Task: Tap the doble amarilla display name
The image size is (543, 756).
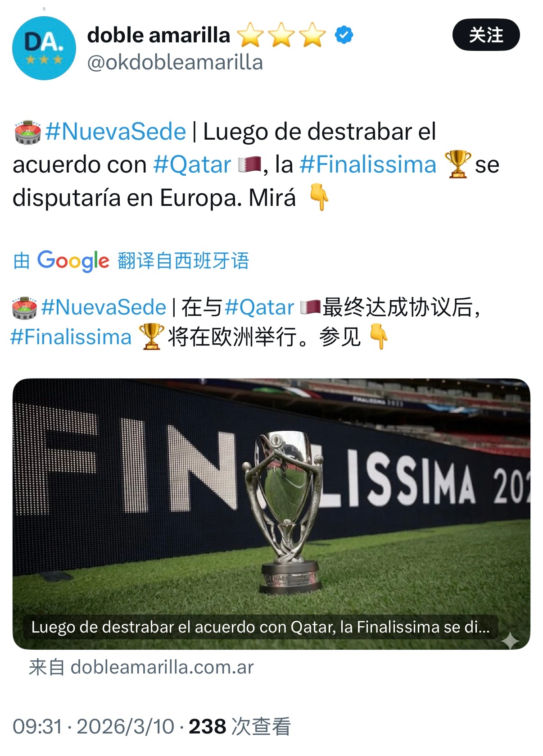Action: click(x=158, y=35)
